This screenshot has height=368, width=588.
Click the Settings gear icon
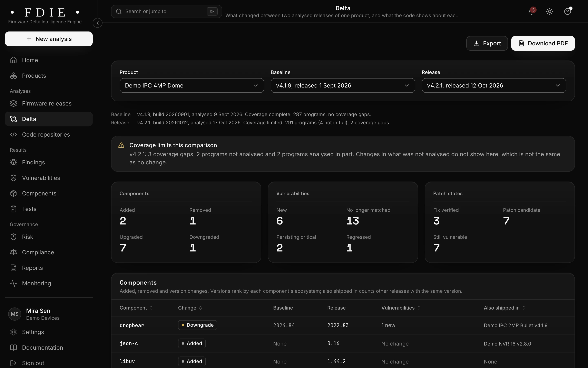14,332
